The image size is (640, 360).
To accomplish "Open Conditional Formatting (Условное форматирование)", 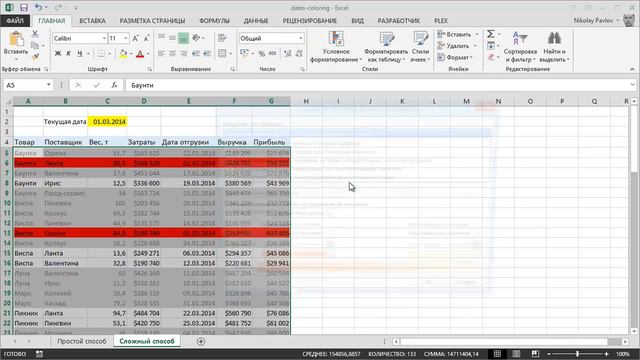I will [x=336, y=47].
